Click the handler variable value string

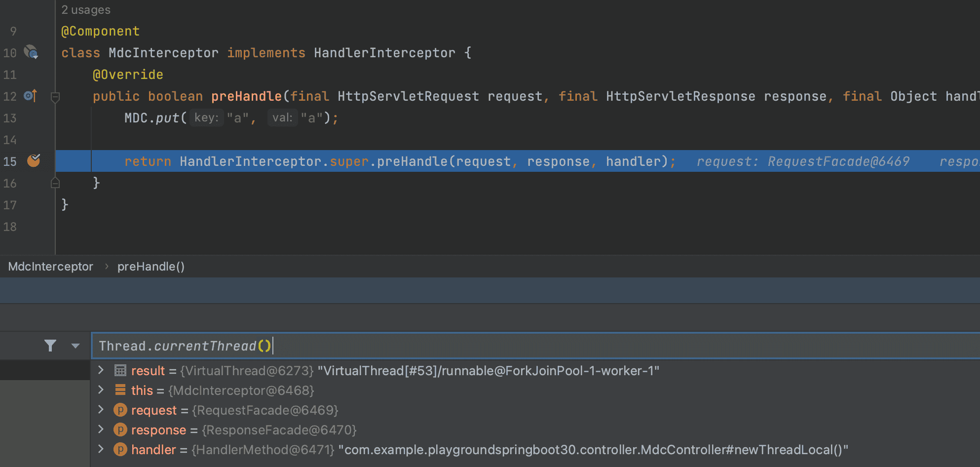coord(593,450)
